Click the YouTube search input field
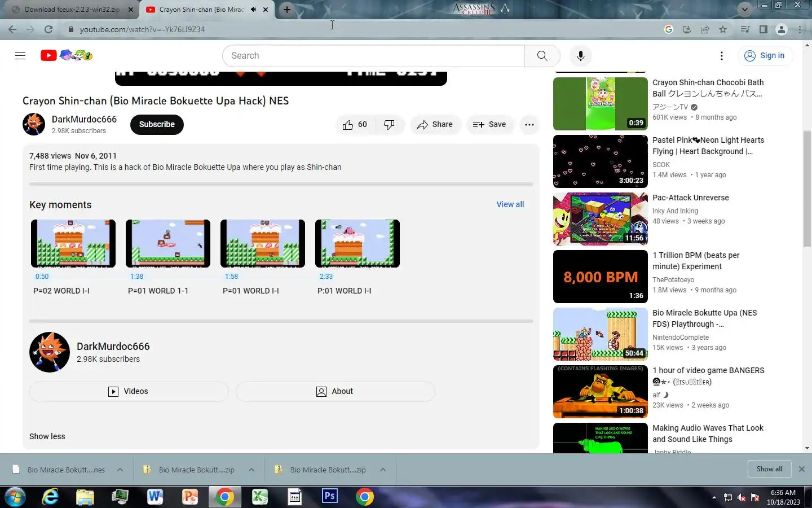 click(373, 55)
